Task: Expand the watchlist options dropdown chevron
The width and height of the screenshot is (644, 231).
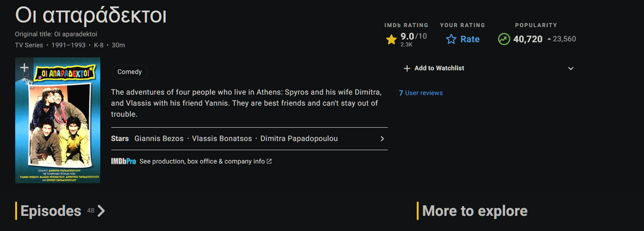Action: pyautogui.click(x=571, y=68)
